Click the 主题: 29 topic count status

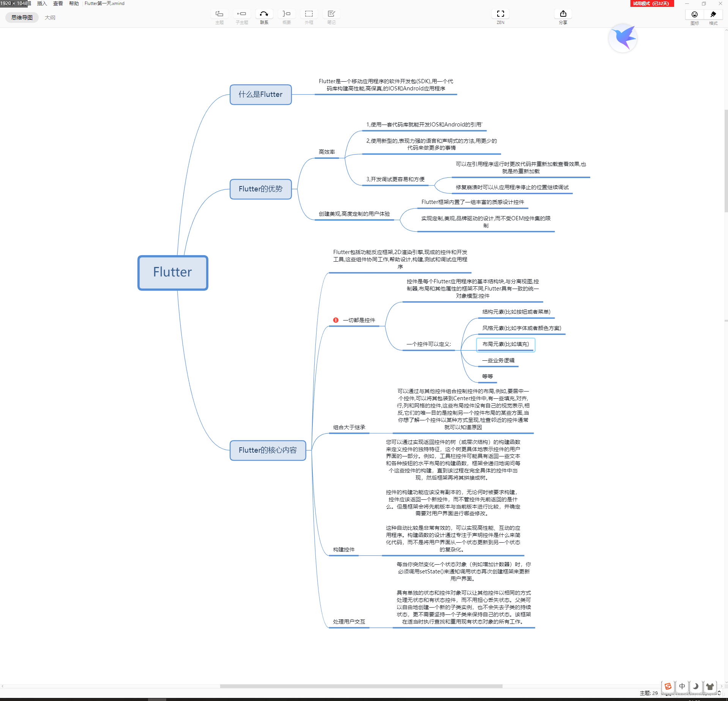pyautogui.click(x=648, y=693)
